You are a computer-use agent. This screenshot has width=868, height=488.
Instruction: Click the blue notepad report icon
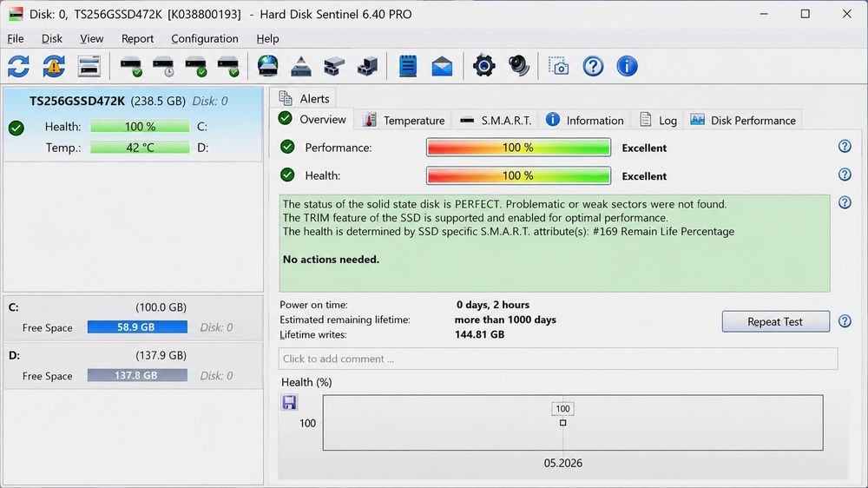(408, 67)
